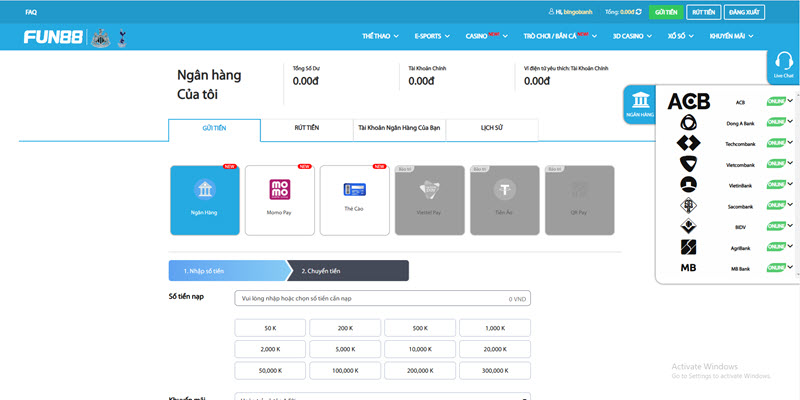Select QR Pay deposit method

click(580, 200)
